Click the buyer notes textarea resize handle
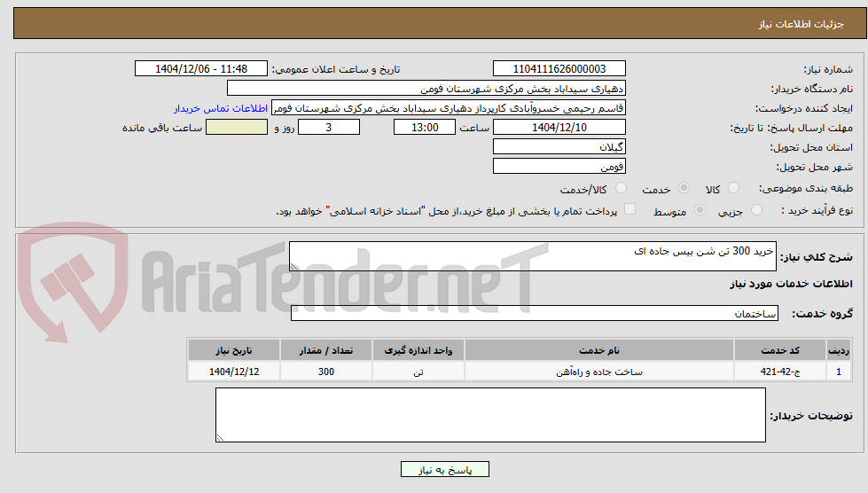The height and width of the screenshot is (493, 868). 220,438
